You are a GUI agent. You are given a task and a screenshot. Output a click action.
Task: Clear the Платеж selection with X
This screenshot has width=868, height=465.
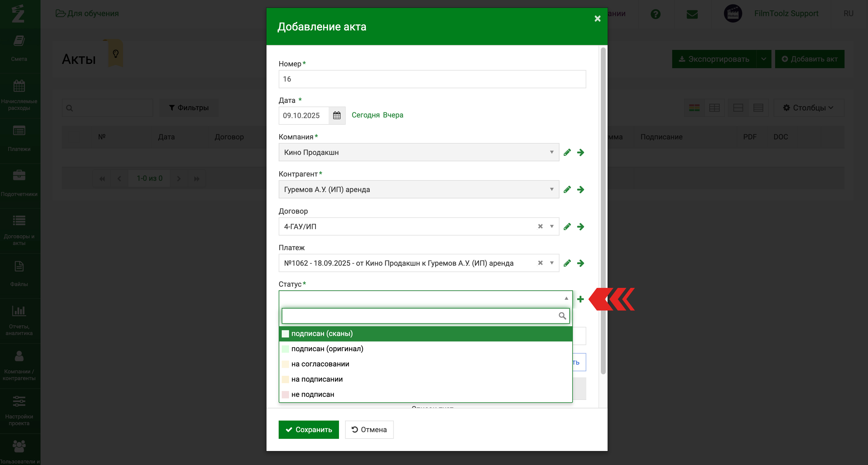click(540, 263)
